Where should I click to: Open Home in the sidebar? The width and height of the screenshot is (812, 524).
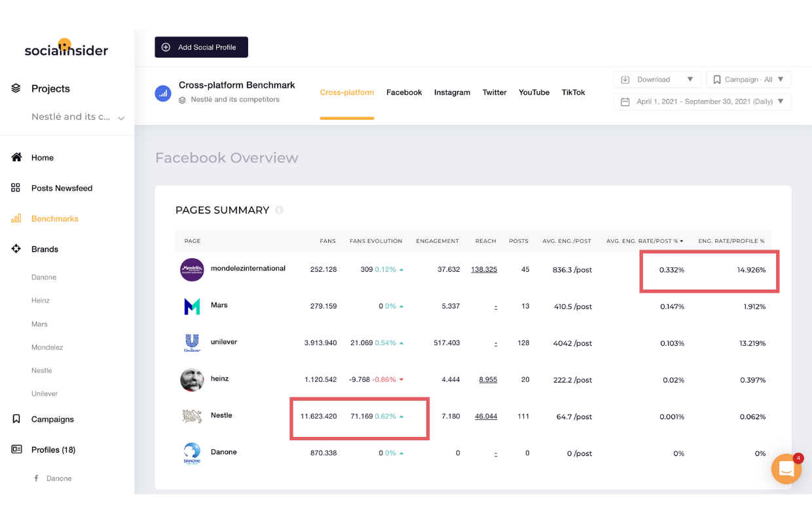click(x=43, y=158)
